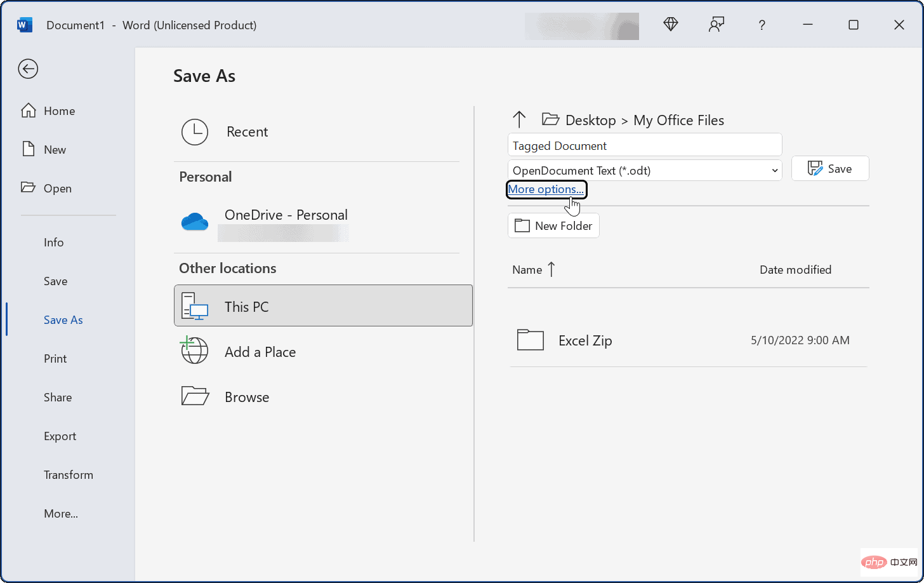The width and height of the screenshot is (924, 583).
Task: Click the Word icon in the title bar
Action: click(24, 24)
